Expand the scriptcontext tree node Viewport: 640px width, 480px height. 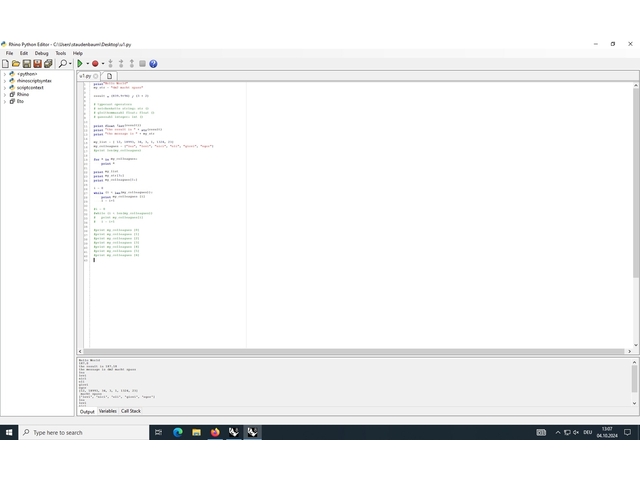[x=4, y=88]
